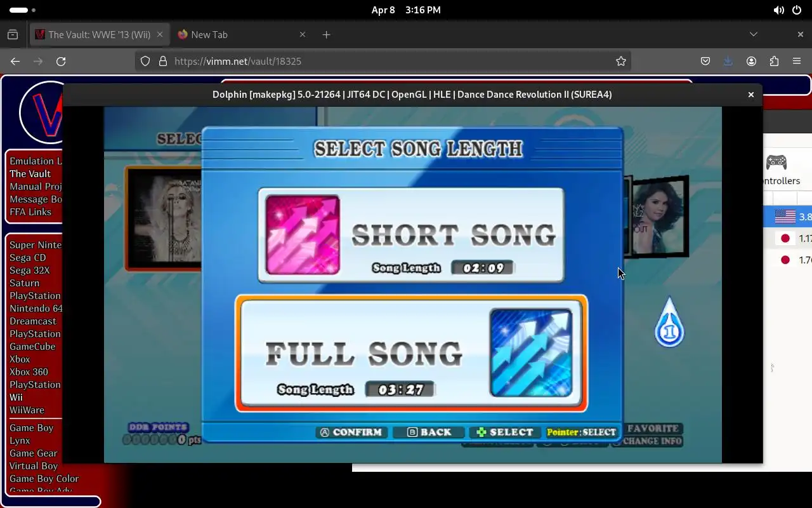
Task: Open the Firefox downloads panel
Action: pos(728,61)
